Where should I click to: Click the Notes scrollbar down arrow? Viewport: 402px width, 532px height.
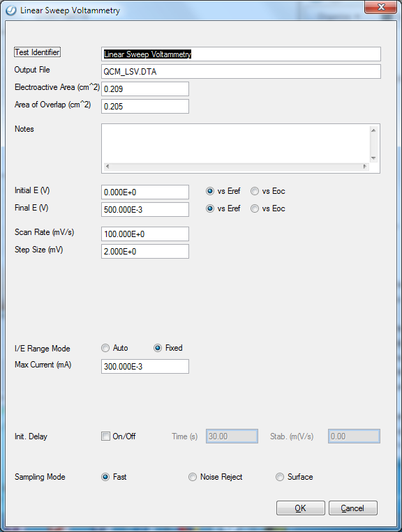click(x=373, y=158)
